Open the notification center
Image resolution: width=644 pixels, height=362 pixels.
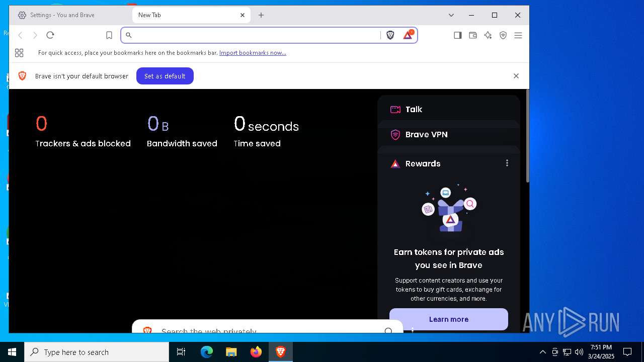tap(627, 352)
